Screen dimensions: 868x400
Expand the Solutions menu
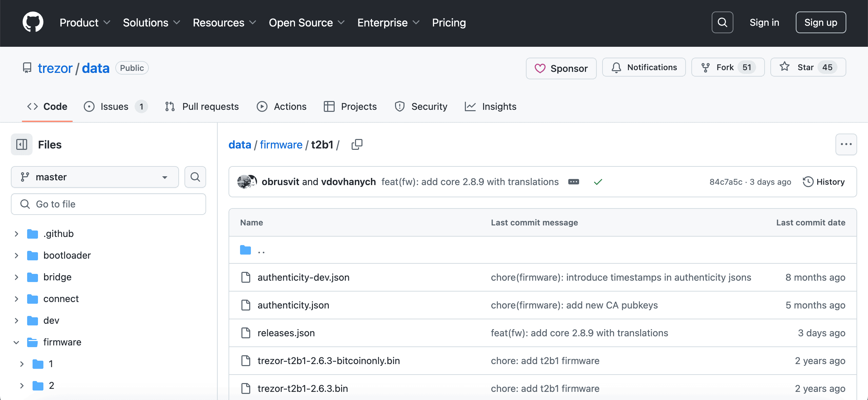(152, 23)
